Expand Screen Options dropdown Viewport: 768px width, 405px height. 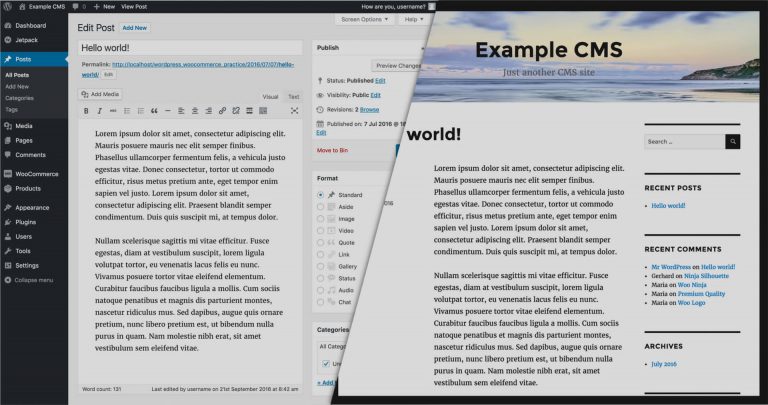[364, 20]
